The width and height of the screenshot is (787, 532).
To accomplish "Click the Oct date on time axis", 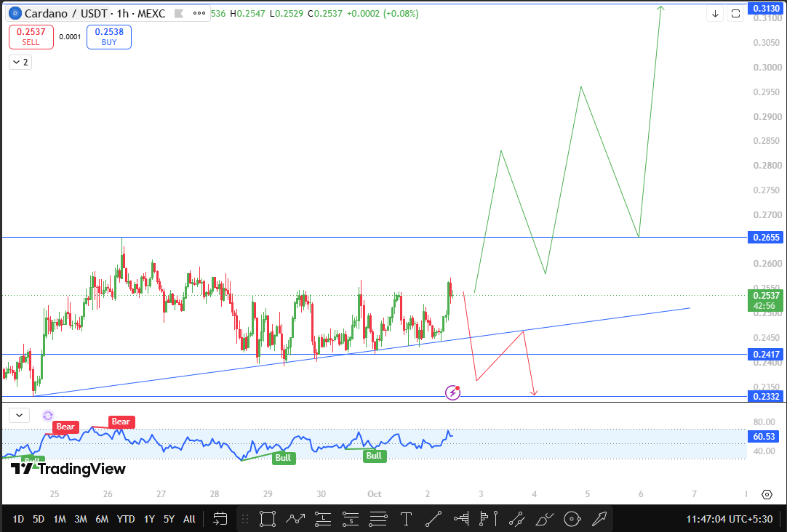I will click(x=375, y=494).
